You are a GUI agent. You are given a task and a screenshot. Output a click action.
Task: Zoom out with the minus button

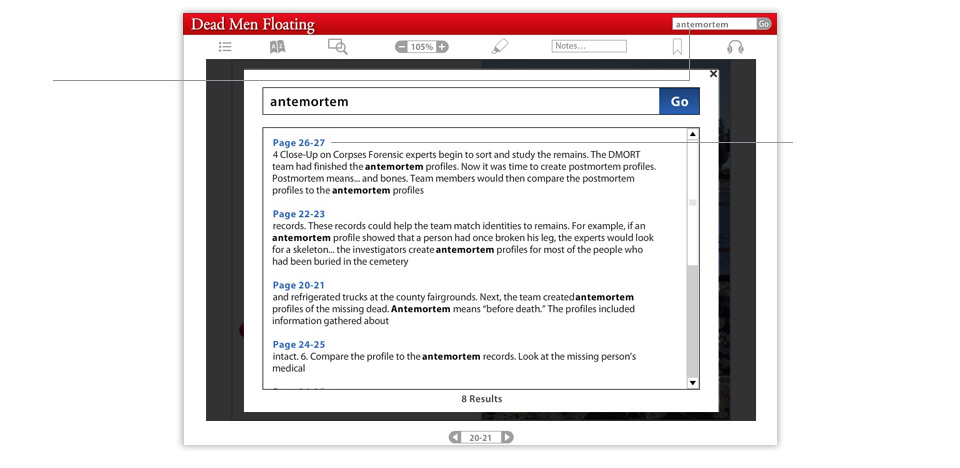[402, 47]
